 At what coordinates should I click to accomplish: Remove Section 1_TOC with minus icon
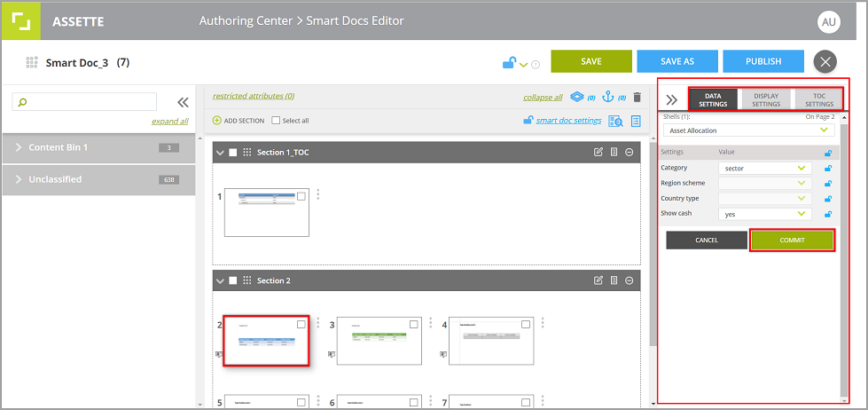(x=629, y=152)
